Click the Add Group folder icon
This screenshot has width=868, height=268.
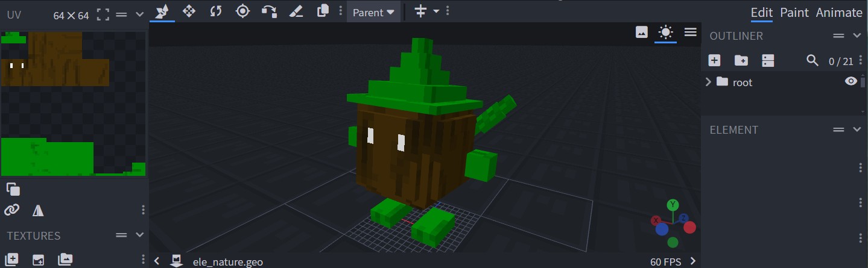coord(741,60)
